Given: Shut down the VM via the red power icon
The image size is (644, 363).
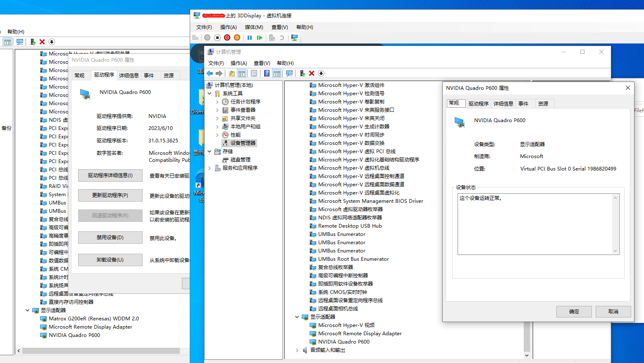Looking at the screenshot, I should (x=227, y=37).
